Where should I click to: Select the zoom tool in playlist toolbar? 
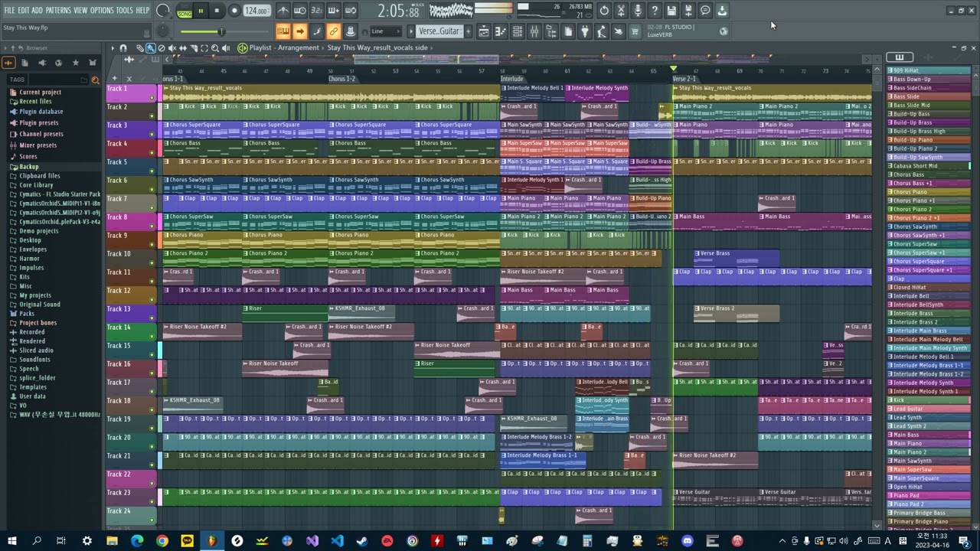coord(215,48)
